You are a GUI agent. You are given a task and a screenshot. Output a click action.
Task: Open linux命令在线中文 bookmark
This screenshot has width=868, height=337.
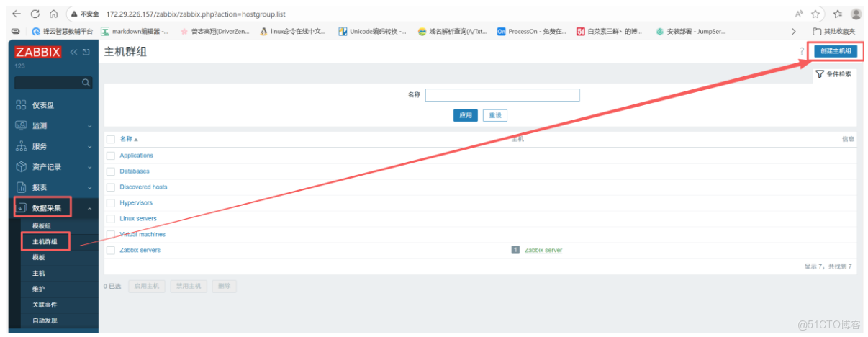[x=293, y=32]
